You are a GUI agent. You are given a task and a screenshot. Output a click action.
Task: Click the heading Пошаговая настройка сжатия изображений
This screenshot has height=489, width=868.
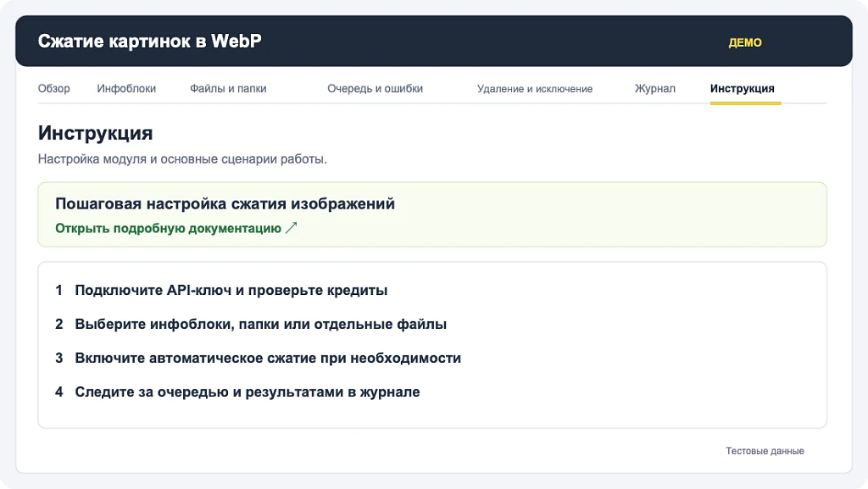pos(225,203)
